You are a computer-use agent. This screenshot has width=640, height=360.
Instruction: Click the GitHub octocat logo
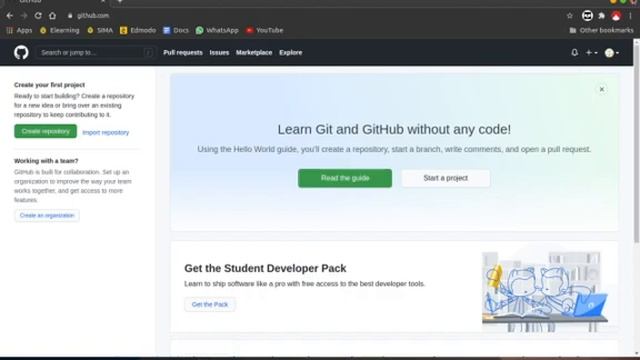pos(21,53)
